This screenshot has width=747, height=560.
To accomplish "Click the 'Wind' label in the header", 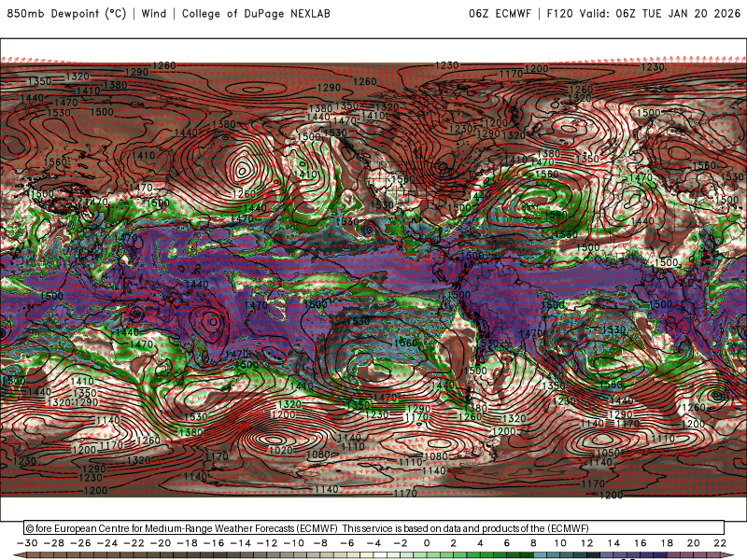I will click(x=153, y=13).
